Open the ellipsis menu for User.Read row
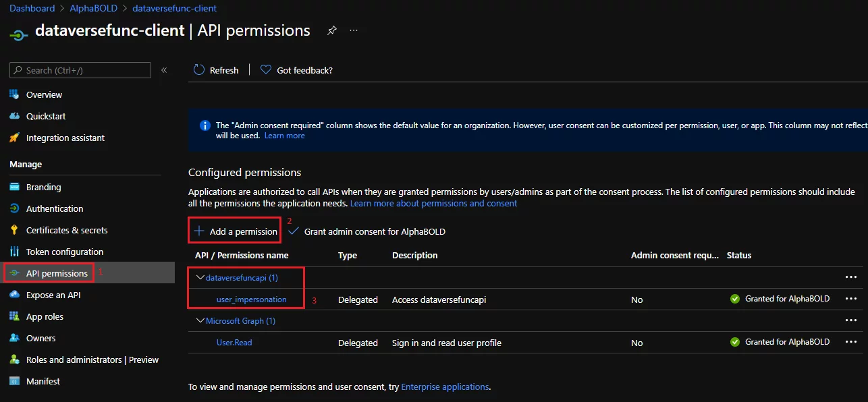Viewport: 868px width, 402px height. 850,342
